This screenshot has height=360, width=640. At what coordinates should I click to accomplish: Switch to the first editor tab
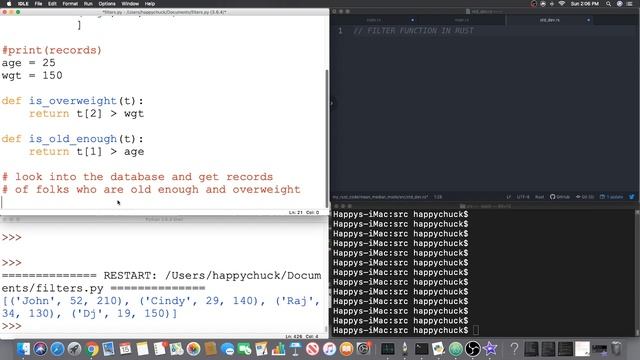pos(373,20)
